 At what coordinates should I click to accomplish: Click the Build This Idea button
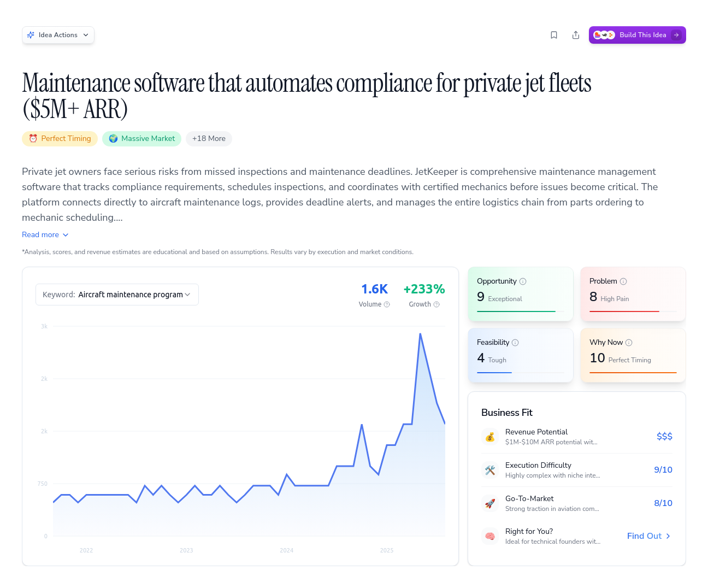(x=638, y=34)
